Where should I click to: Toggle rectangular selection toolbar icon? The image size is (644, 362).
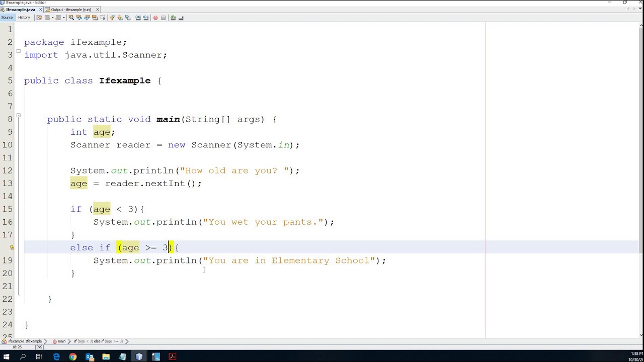pos(103,18)
